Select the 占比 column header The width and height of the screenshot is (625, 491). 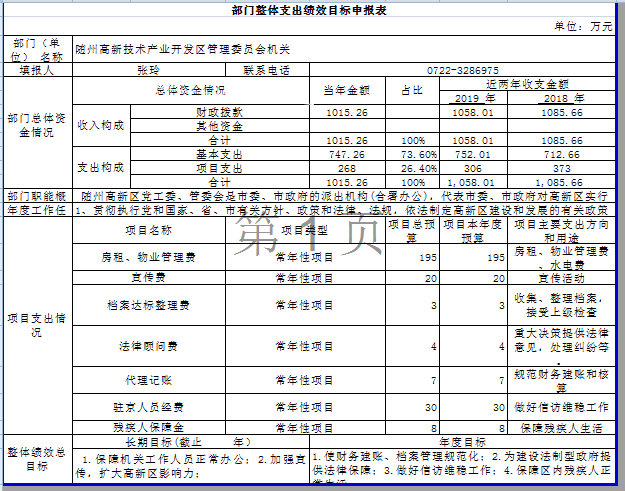point(412,90)
